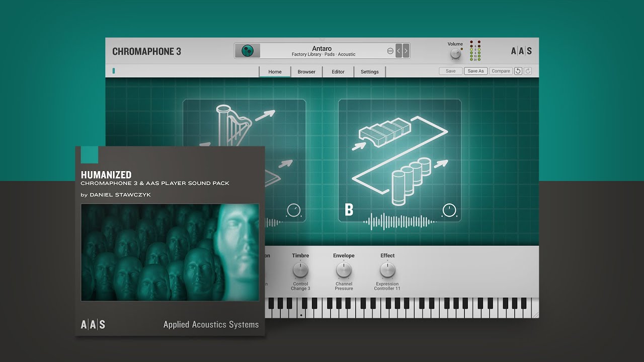
Task: Open the Home tab
Action: click(x=275, y=71)
